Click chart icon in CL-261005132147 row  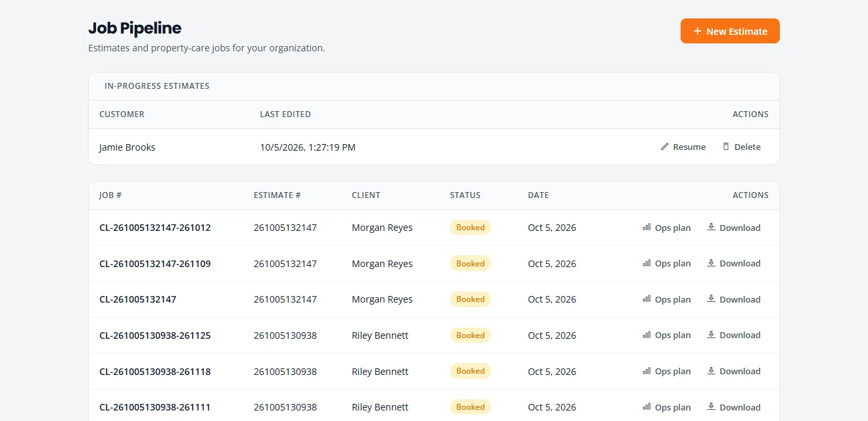coord(647,299)
